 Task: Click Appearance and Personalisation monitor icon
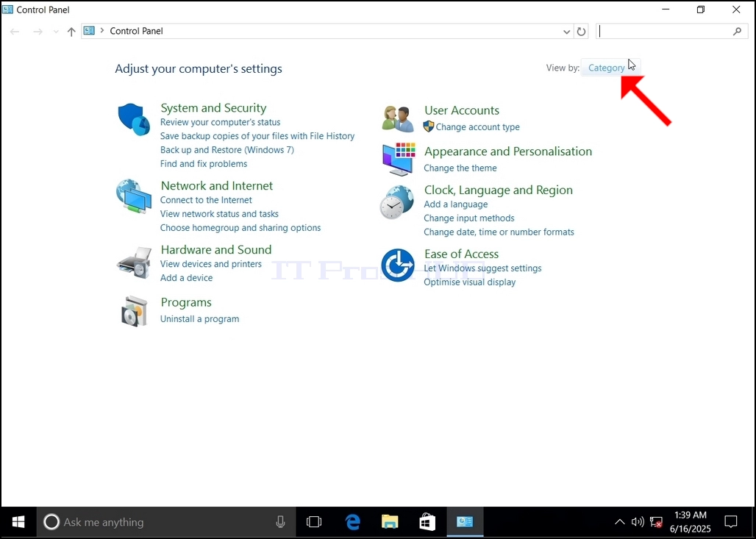coord(399,159)
